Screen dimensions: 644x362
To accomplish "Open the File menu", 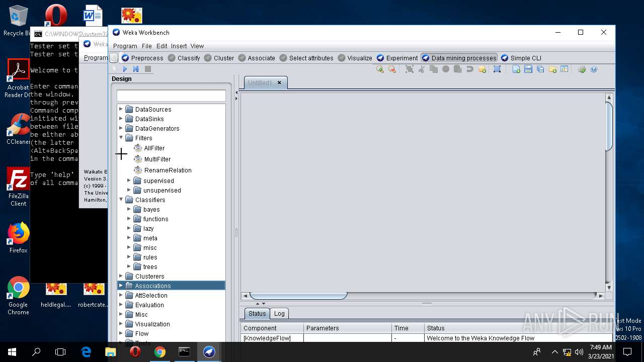I will point(146,46).
